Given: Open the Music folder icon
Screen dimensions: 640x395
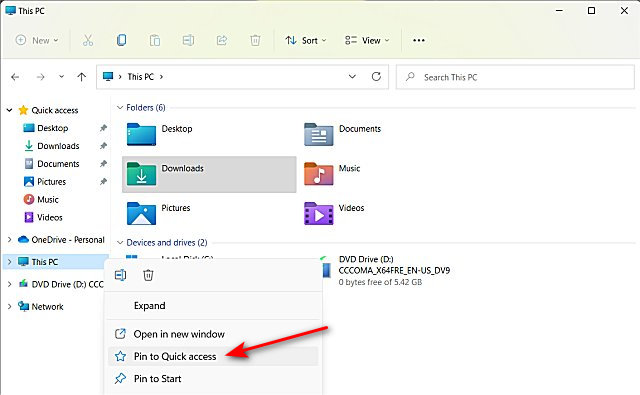Looking at the screenshot, I should pos(318,174).
